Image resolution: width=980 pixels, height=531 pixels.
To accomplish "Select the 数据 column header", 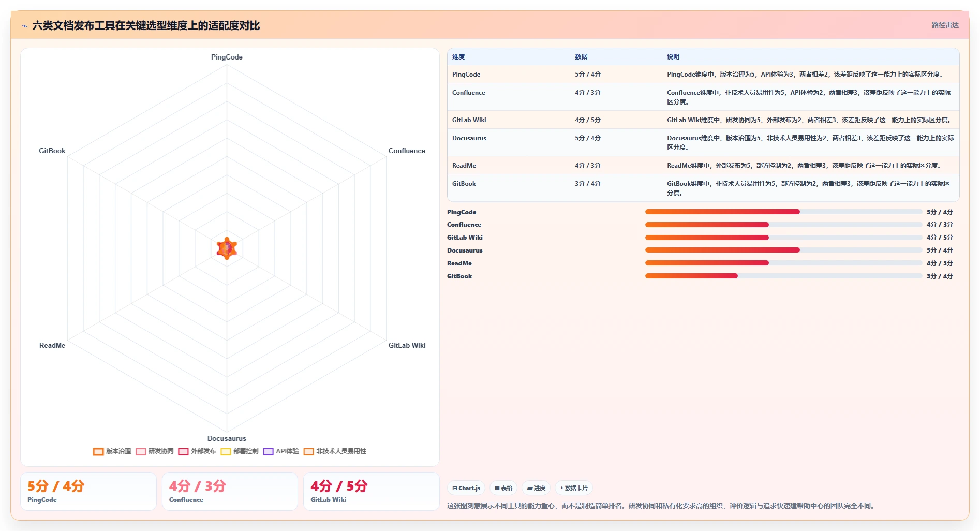I will pos(581,57).
